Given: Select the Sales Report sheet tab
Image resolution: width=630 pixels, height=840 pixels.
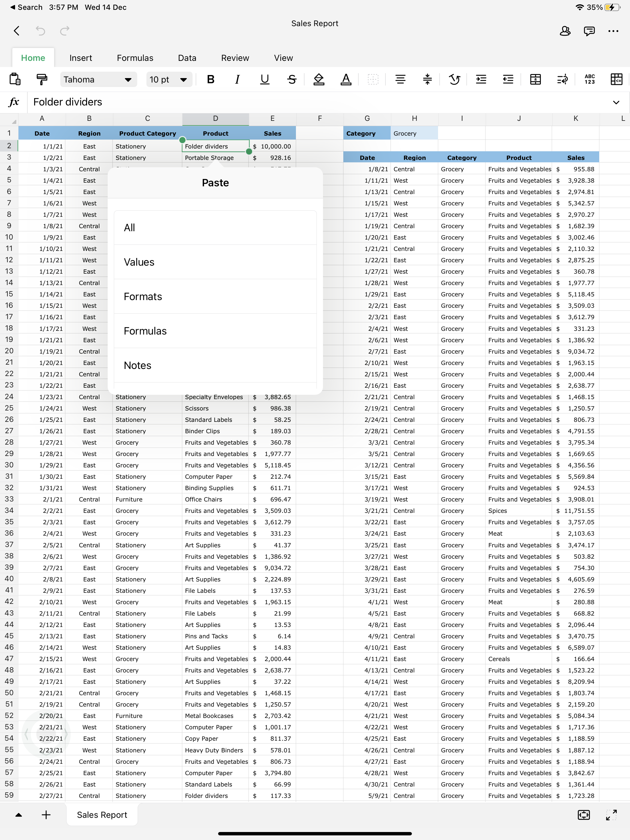Looking at the screenshot, I should (x=102, y=815).
